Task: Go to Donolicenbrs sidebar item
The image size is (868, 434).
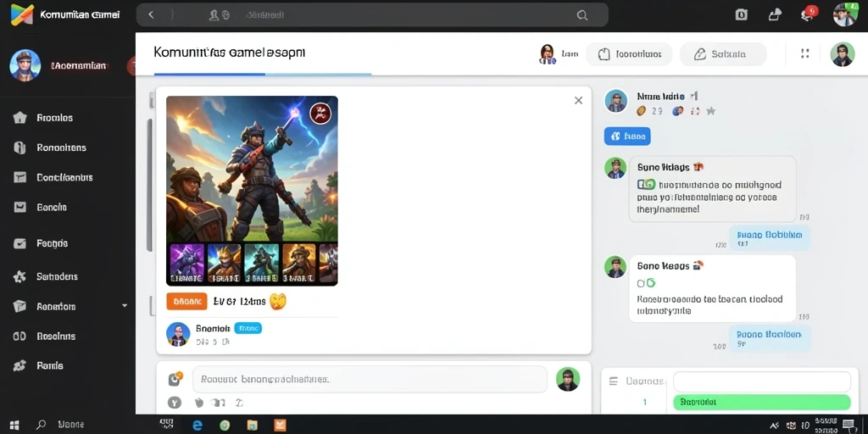Action: point(64,177)
